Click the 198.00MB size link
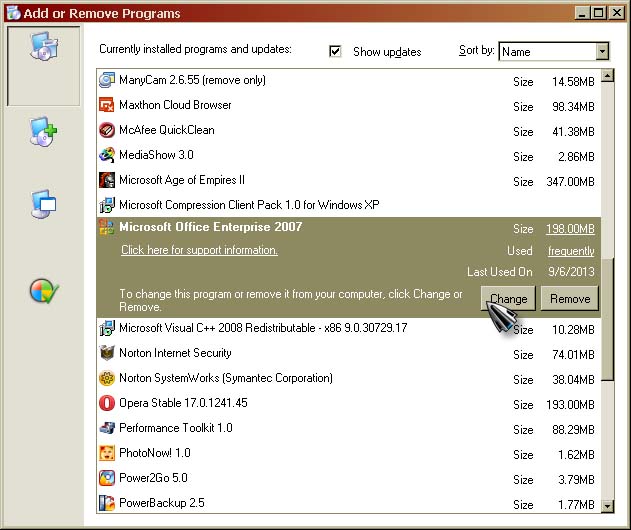The image size is (631, 530). coord(570,229)
